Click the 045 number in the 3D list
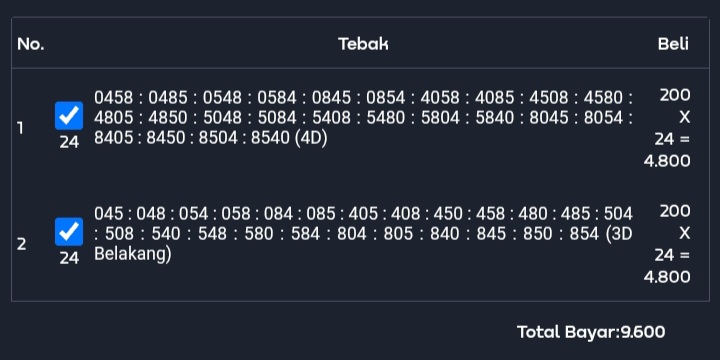The height and width of the screenshot is (360, 720). pyautogui.click(x=109, y=214)
